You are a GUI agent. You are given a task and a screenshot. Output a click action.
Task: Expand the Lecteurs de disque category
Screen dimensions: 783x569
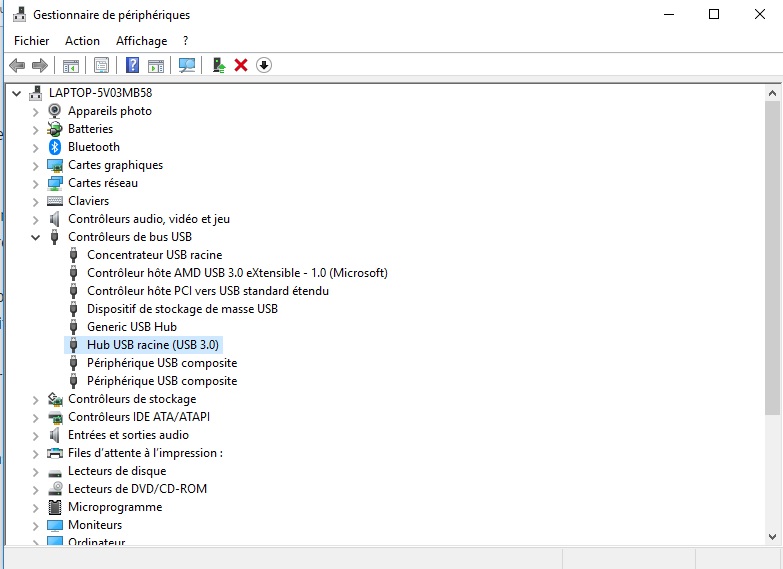[x=36, y=471]
